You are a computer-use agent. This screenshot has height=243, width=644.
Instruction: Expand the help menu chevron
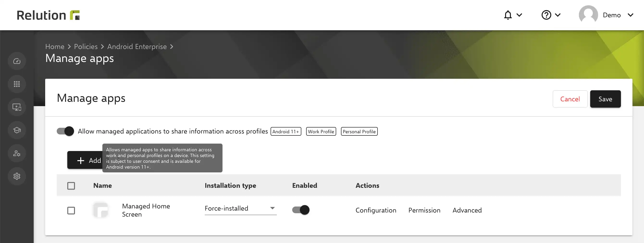click(557, 15)
